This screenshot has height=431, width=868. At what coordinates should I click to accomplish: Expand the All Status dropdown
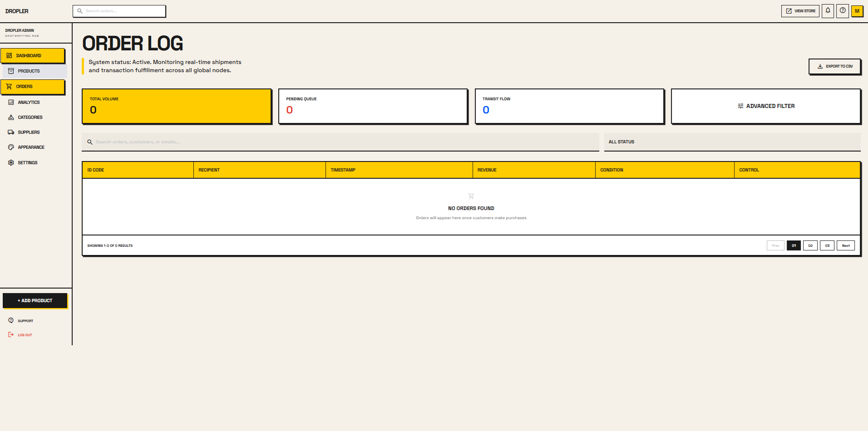[x=732, y=142]
